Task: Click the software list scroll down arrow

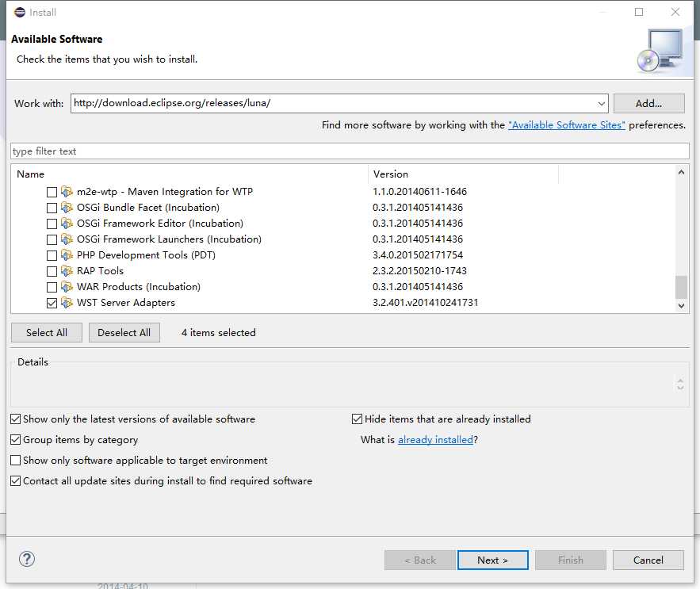Action: (681, 305)
